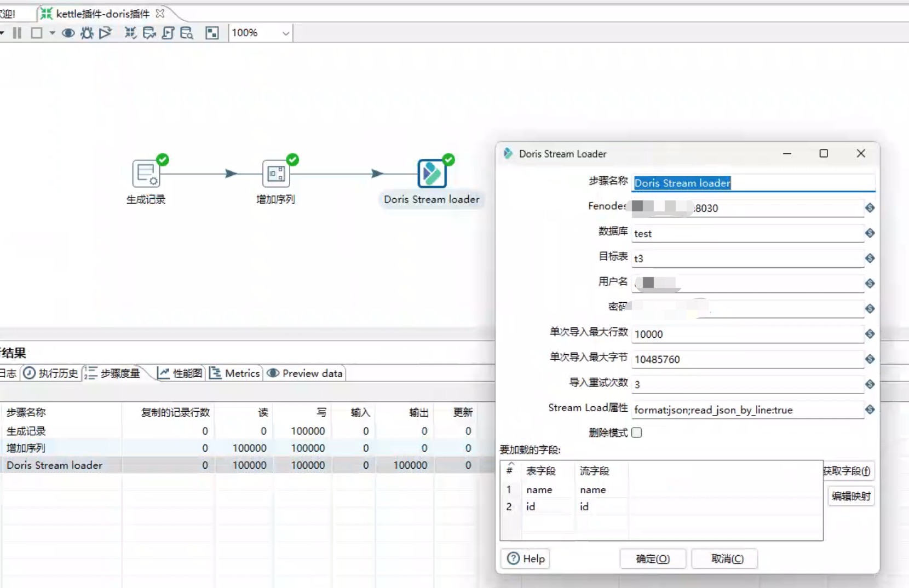Pause the running transformation
Screen dimensions: 909x588
[18, 33]
